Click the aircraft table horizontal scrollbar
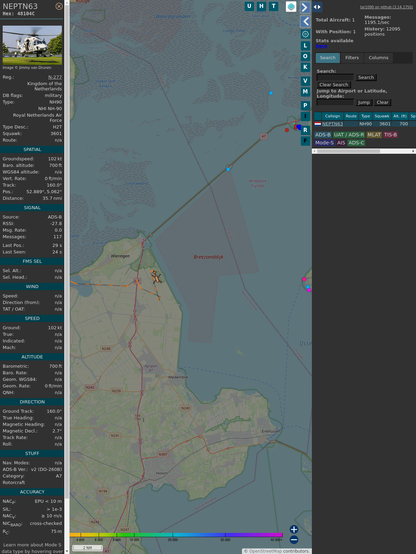This screenshot has height=554, width=416. [x=364, y=151]
